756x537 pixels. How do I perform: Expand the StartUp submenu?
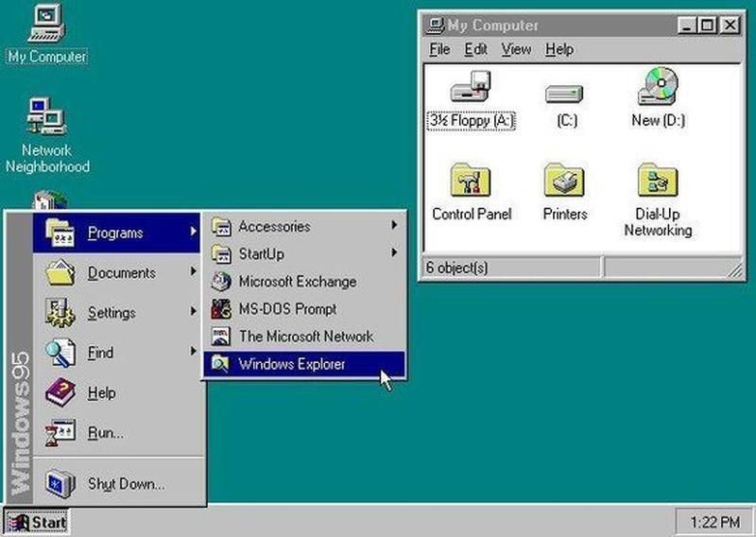261,254
